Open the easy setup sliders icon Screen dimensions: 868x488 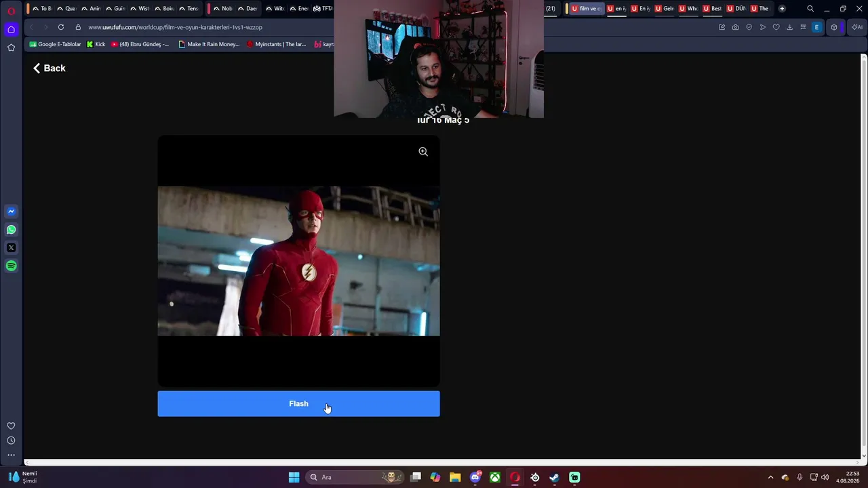click(x=803, y=27)
